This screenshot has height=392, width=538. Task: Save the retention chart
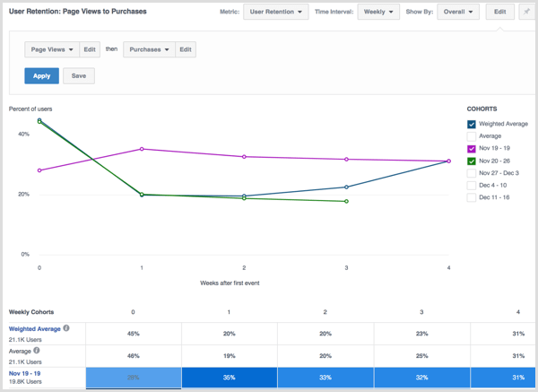(79, 76)
